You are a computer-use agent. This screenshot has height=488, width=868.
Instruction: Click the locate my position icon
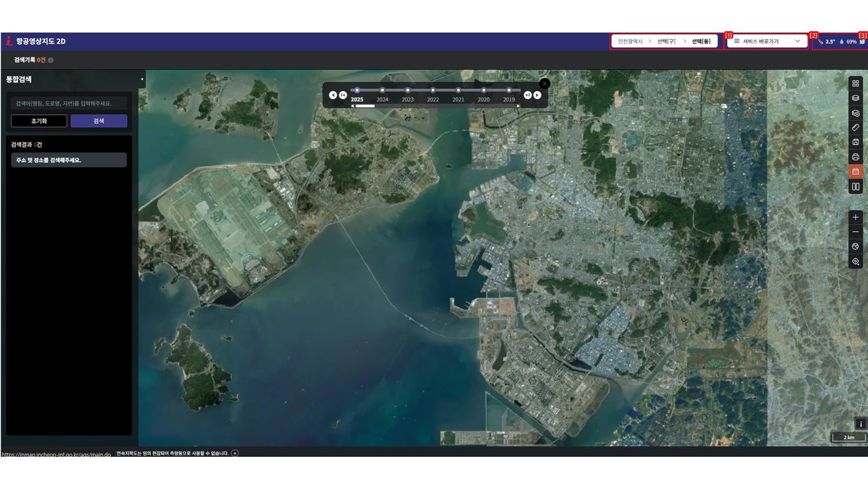point(856,262)
